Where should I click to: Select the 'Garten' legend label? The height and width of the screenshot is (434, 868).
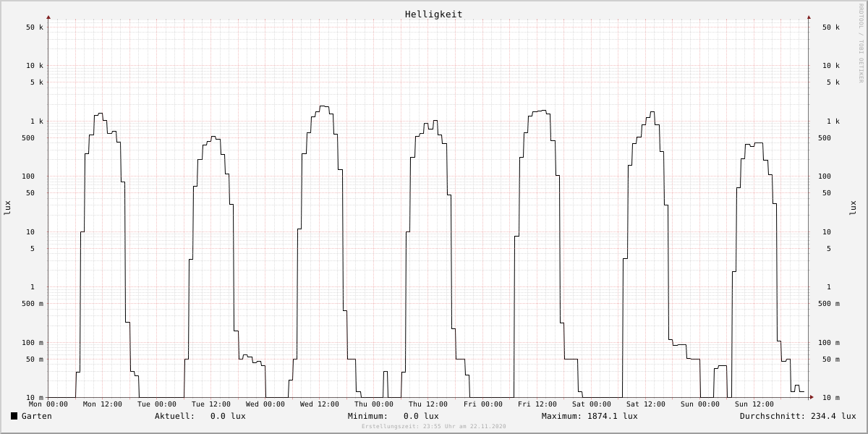pos(37,416)
